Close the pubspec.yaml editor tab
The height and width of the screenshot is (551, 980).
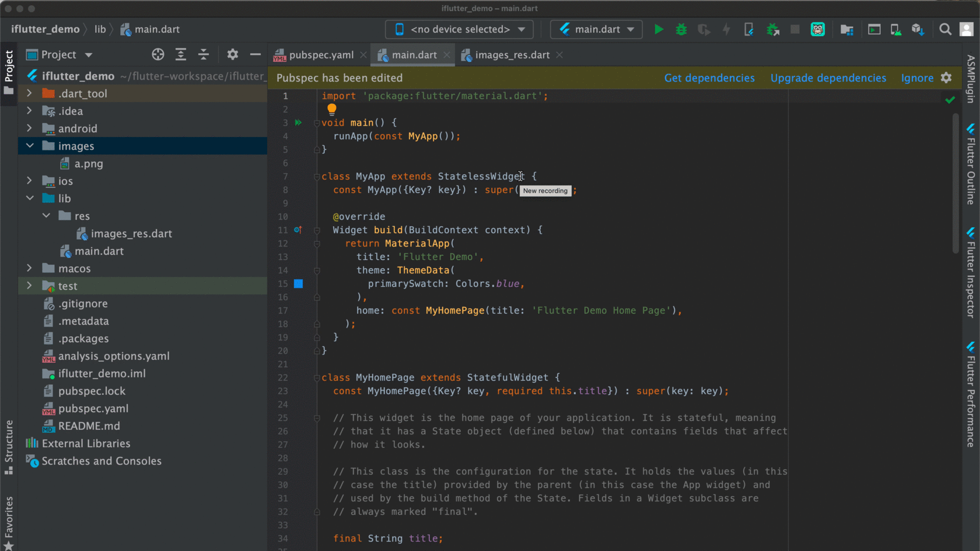tap(363, 55)
